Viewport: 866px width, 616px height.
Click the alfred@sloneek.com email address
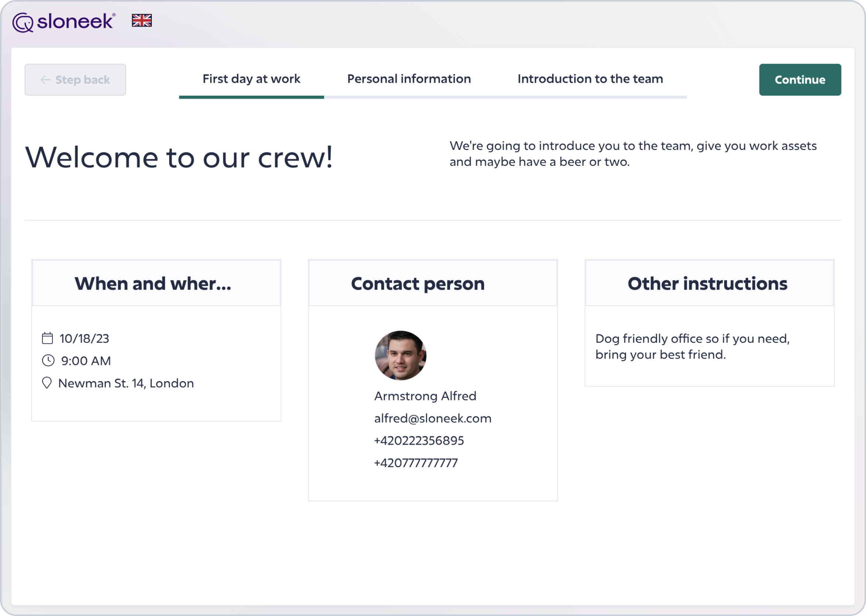coord(433,418)
